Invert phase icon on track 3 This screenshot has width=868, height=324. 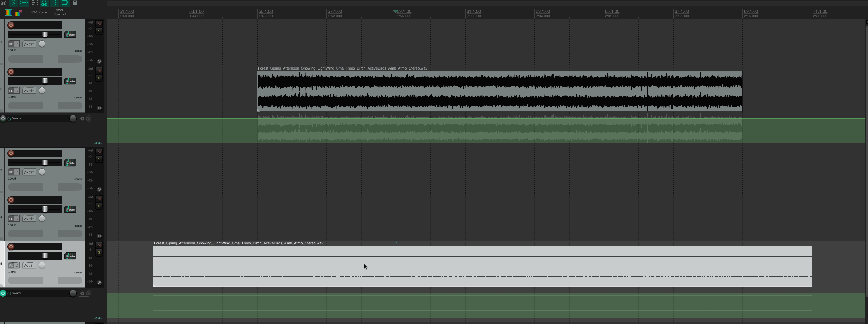[x=99, y=190]
